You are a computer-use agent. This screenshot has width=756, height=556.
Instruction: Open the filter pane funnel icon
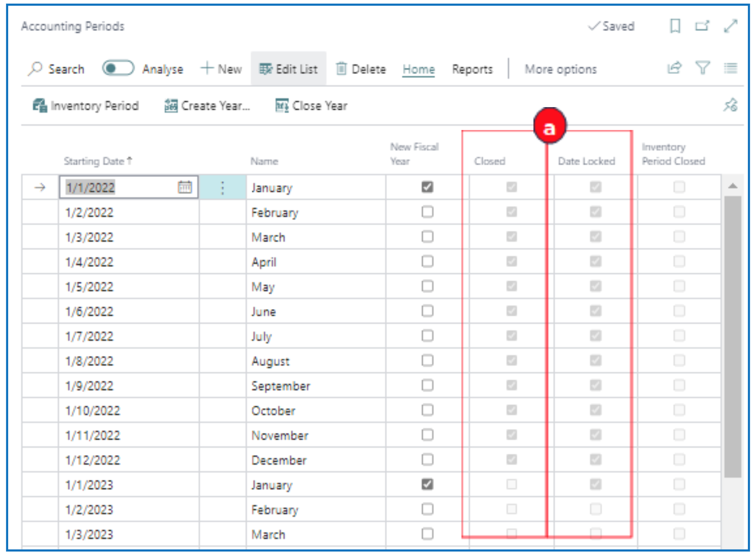702,68
